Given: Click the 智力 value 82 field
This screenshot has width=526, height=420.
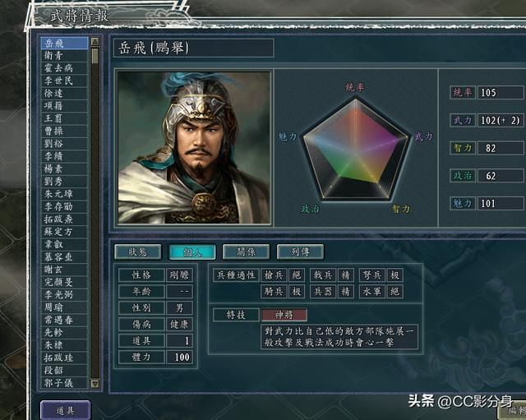Looking at the screenshot, I should point(501,148).
